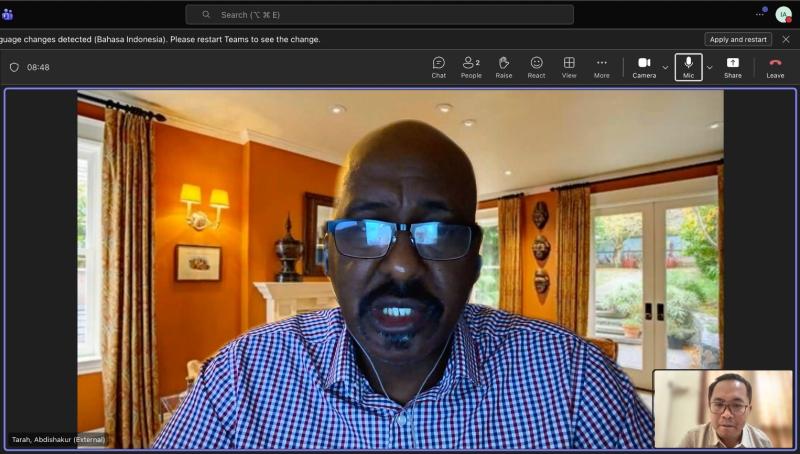Show the People participants list
This screenshot has width=800, height=454.
pos(471,67)
